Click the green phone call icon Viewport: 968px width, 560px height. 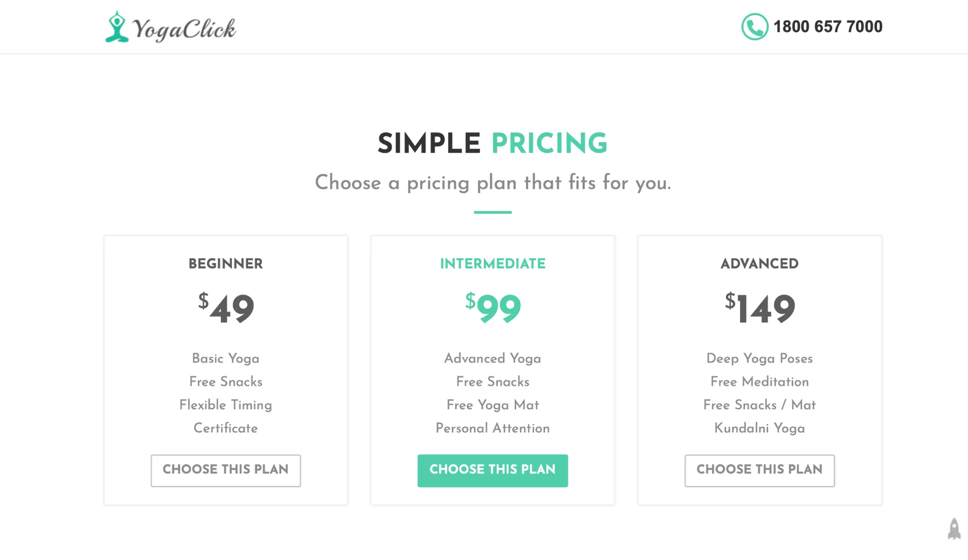[754, 27]
